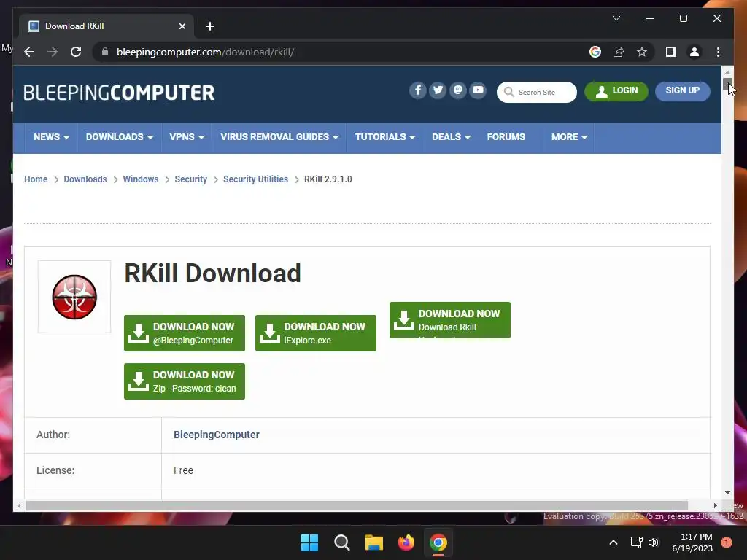Screen dimensions: 747x560
Task: Expand the DEALS menu
Action: click(451, 137)
